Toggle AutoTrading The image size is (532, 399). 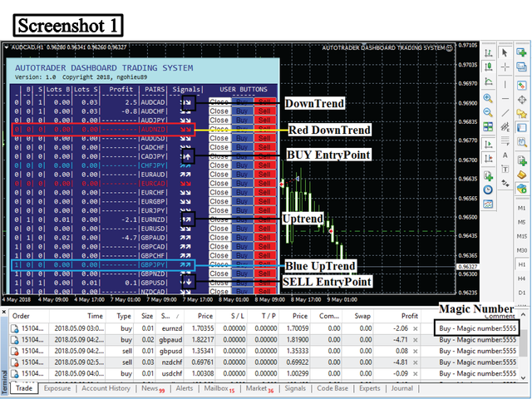[x=521, y=188]
